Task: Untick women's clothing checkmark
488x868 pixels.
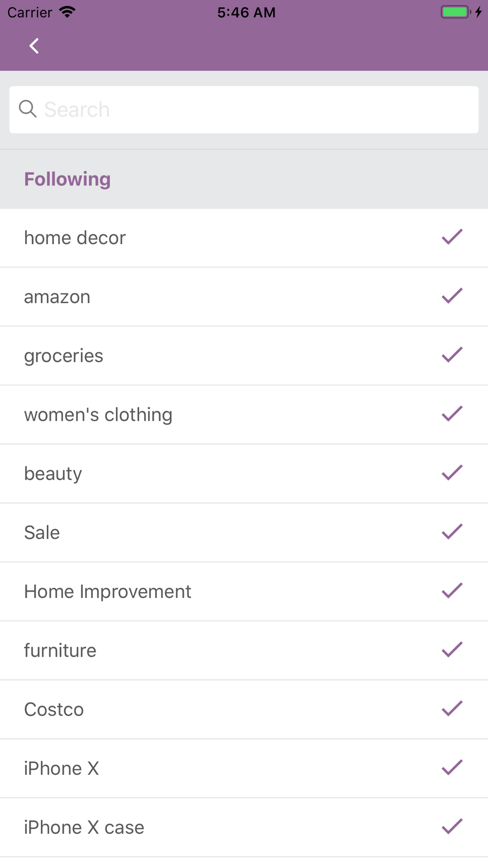Action: tap(452, 414)
